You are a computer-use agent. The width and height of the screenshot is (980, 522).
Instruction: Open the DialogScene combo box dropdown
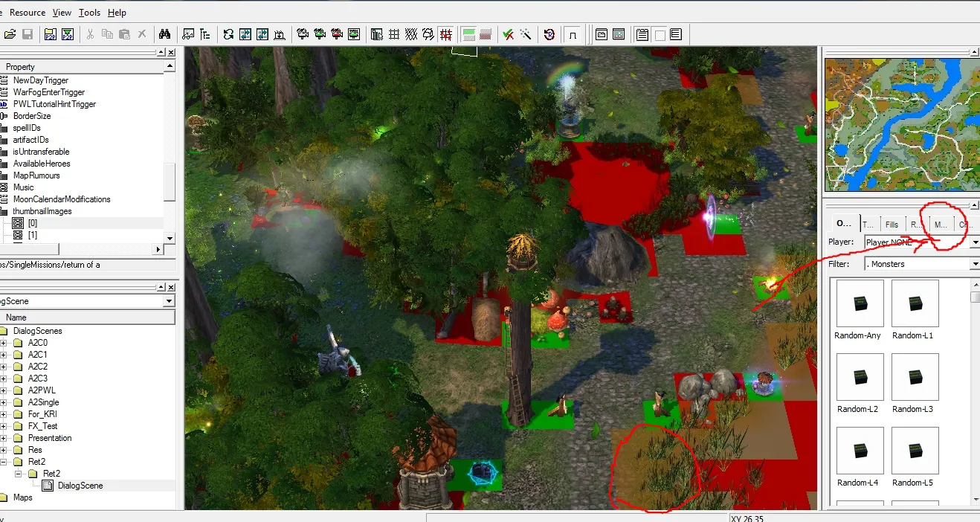[170, 301]
